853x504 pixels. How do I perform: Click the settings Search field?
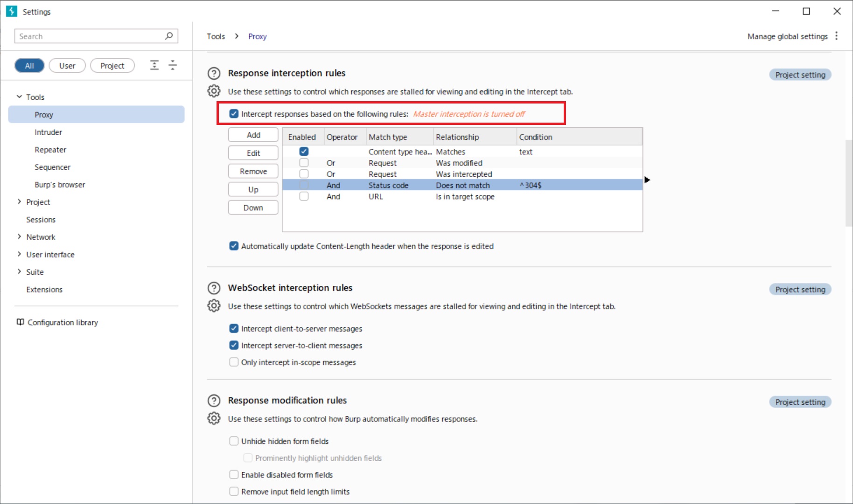coord(96,36)
